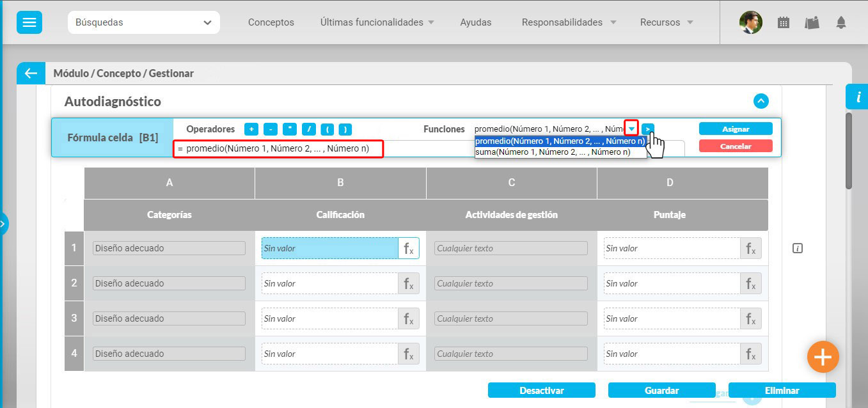The height and width of the screenshot is (408, 868).
Task: Open formula editor for cell B1
Action: [409, 248]
